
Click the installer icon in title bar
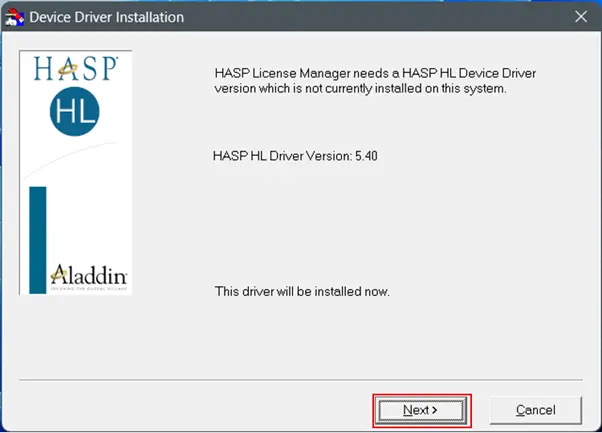15,17
